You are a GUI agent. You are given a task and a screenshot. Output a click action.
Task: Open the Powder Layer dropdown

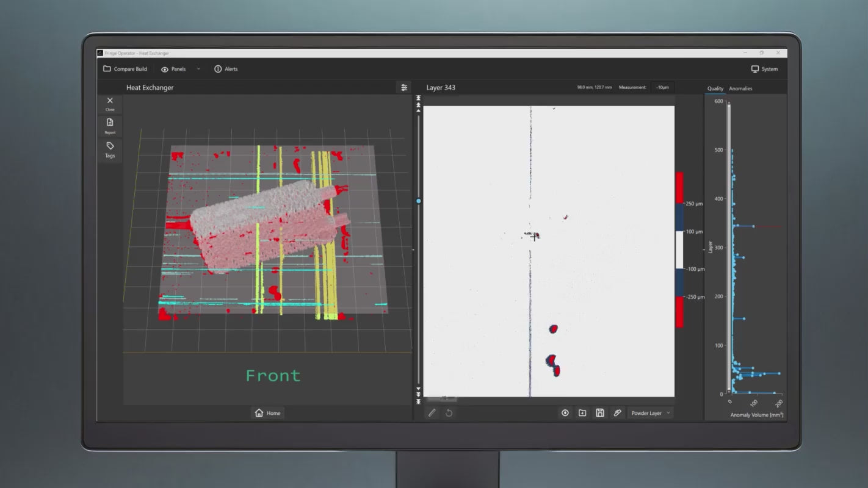[650, 413]
